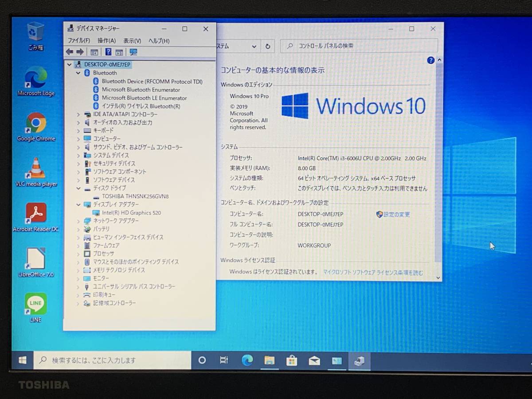Expand the キーボード category

78,131
